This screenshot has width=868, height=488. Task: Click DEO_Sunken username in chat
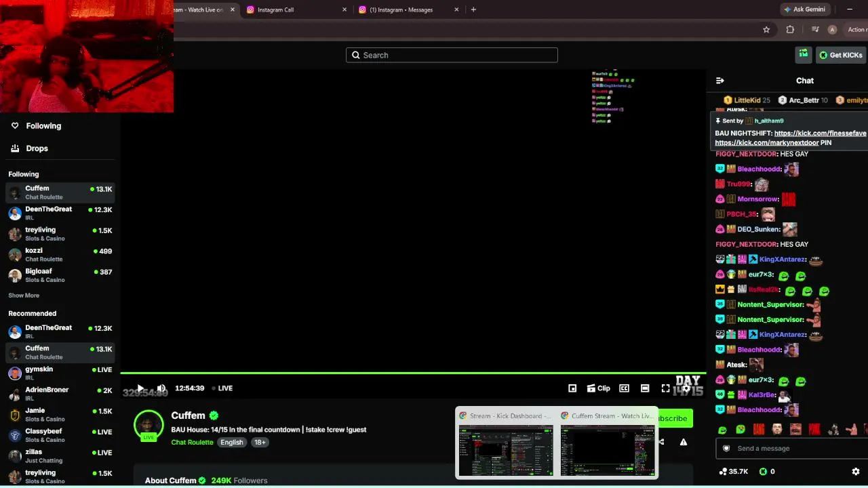click(758, 229)
